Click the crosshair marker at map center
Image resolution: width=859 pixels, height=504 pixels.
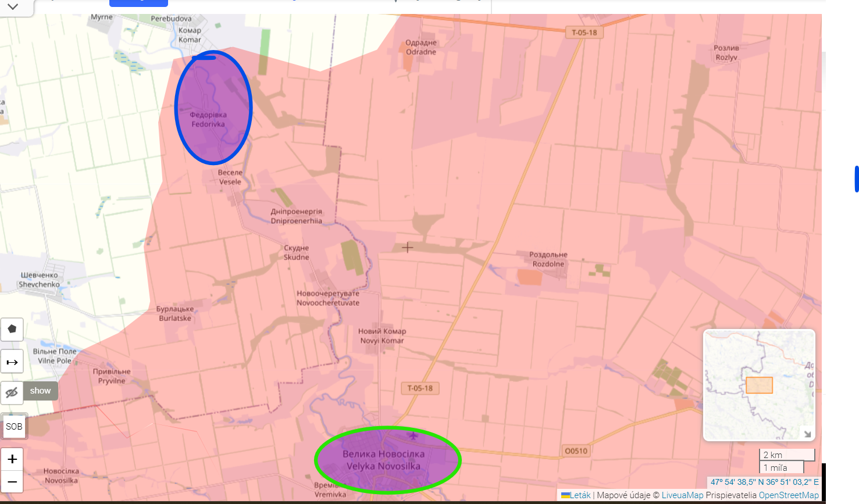tap(408, 248)
